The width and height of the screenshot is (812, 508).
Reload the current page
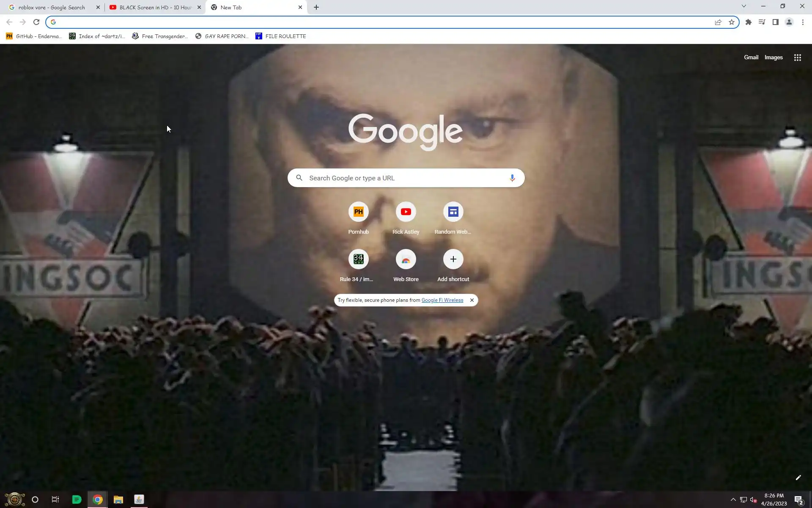36,22
